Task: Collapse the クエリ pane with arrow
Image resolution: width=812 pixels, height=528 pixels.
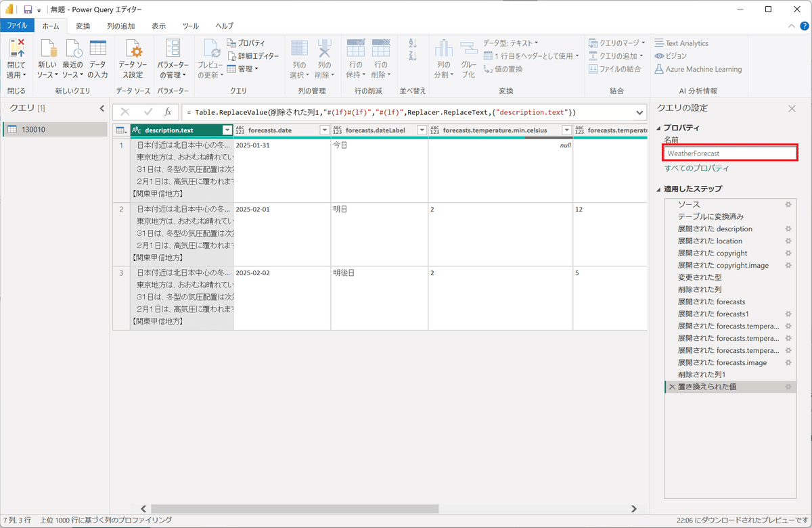Action: pos(102,108)
